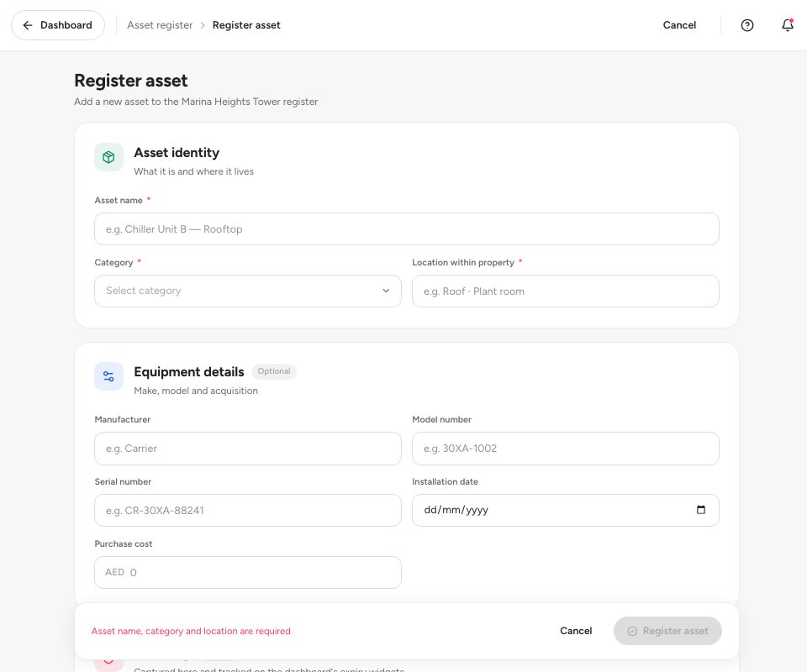The image size is (807, 672).
Task: Click the required fields error message
Action: point(191,631)
